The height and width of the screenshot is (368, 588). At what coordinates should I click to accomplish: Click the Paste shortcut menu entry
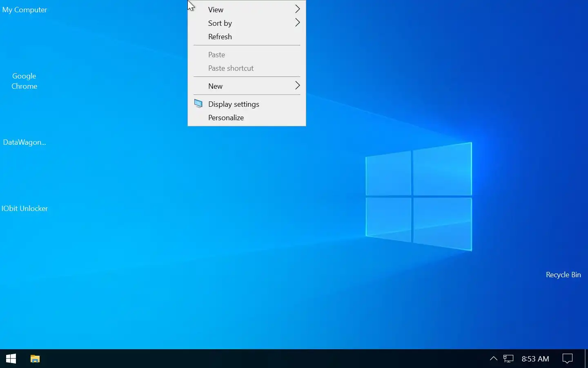click(247, 68)
